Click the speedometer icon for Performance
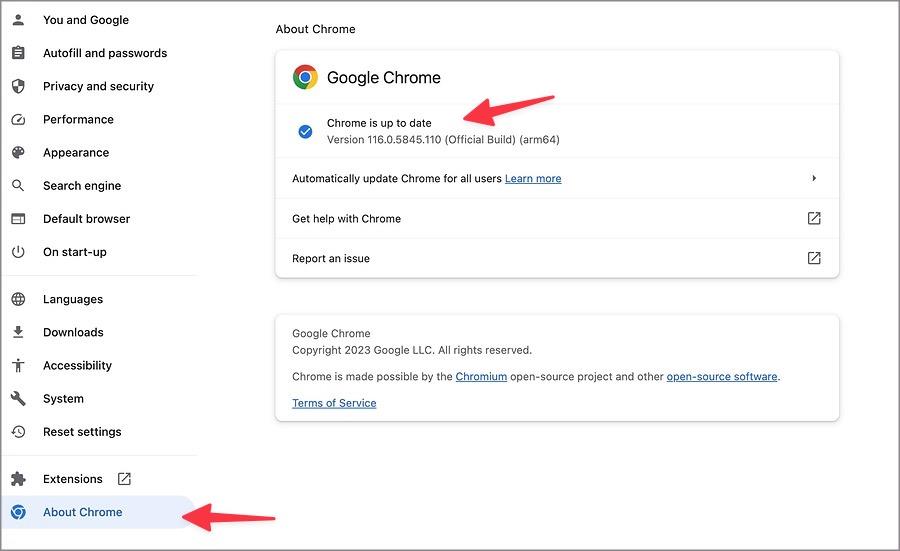Viewport: 900px width, 551px height. tap(18, 119)
